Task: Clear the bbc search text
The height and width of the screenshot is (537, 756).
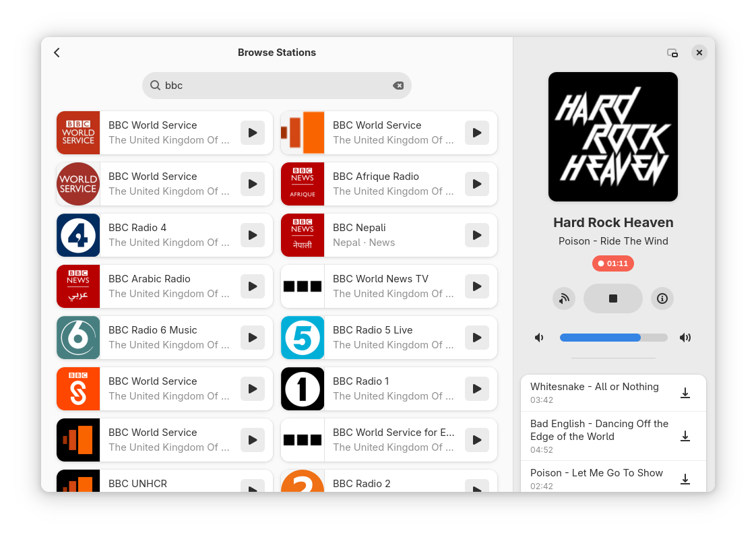Action: pyautogui.click(x=398, y=86)
